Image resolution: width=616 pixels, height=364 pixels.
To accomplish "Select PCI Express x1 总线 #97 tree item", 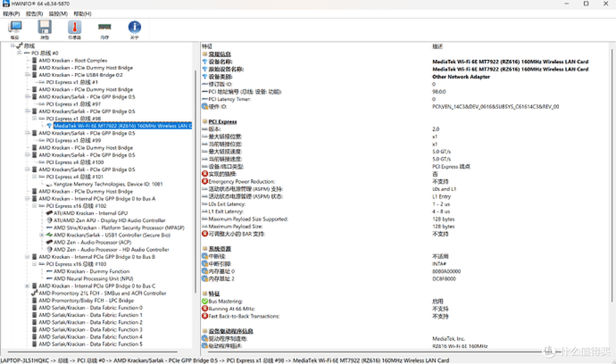I will pyautogui.click(x=74, y=104).
